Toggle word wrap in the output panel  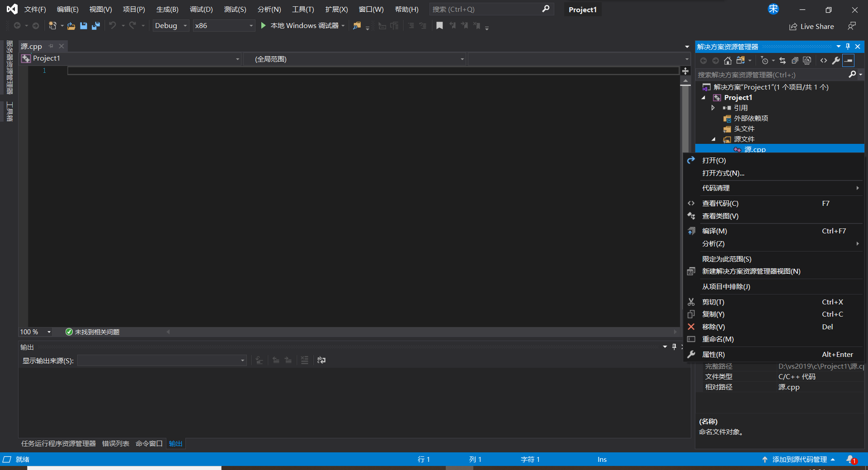pyautogui.click(x=321, y=360)
